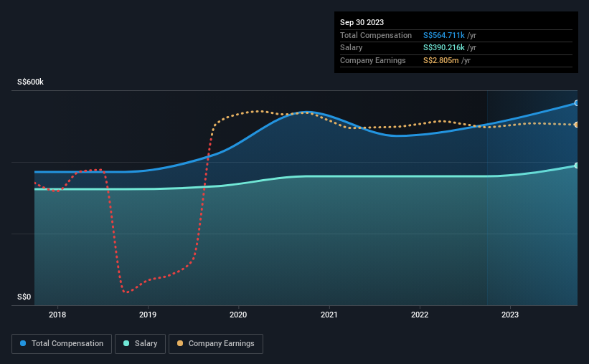Click the 2020 x-axis label

click(238, 315)
